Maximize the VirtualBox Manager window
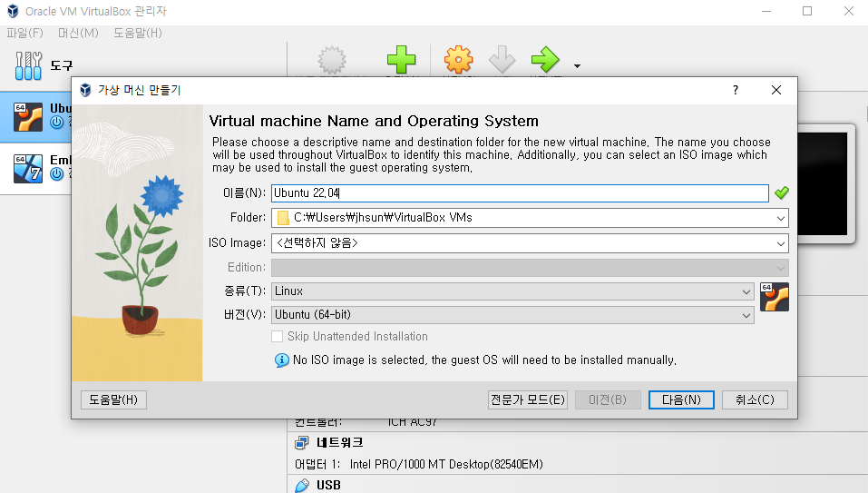The width and height of the screenshot is (868, 493). 807,11
